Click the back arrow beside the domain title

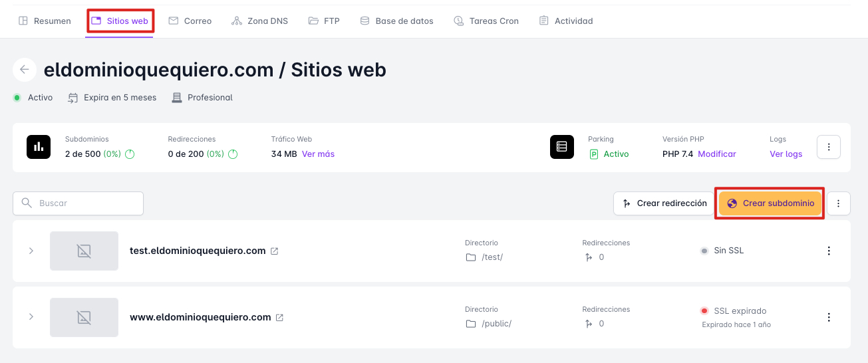(x=25, y=70)
